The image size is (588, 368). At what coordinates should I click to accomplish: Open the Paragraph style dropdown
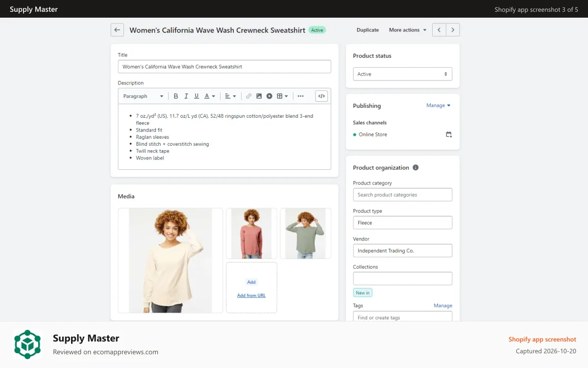[143, 96]
